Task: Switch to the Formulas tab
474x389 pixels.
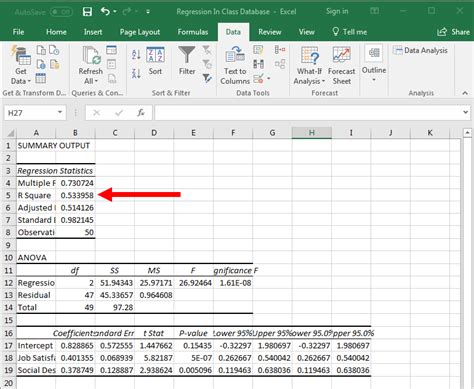Action: click(193, 32)
